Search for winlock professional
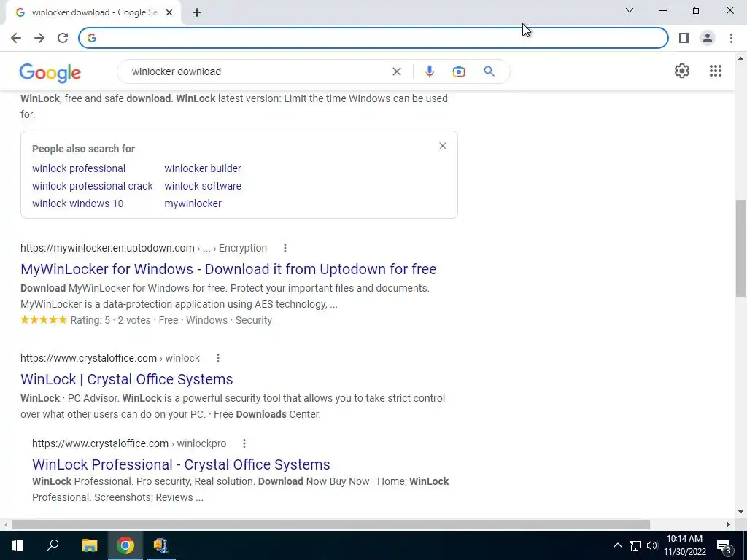This screenshot has height=560, width=747. (79, 168)
